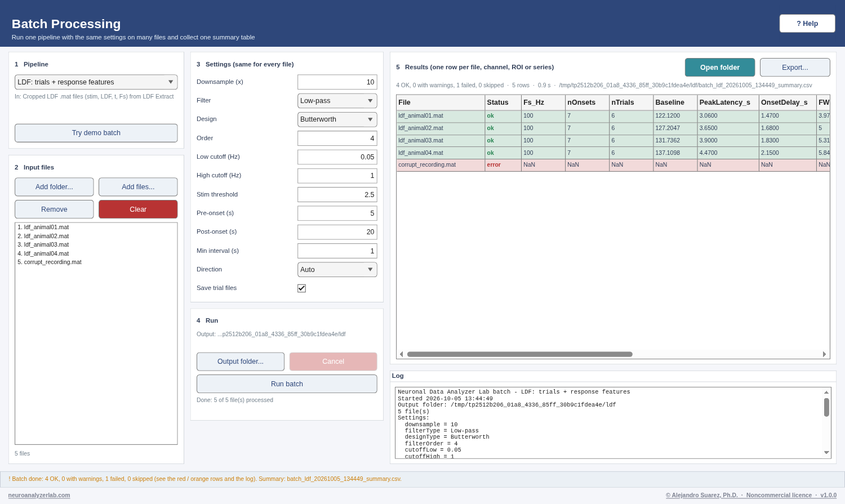Click the Pre-onset field

pos(337,213)
